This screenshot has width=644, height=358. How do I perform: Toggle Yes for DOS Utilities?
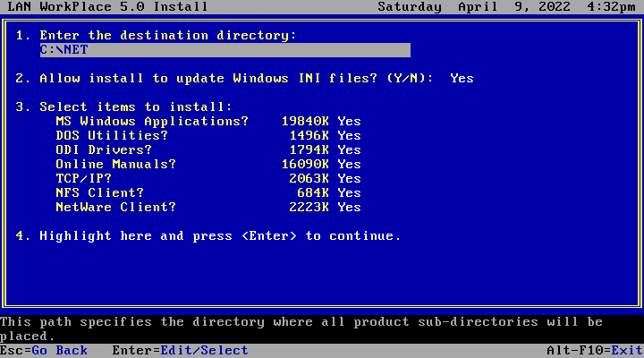349,136
